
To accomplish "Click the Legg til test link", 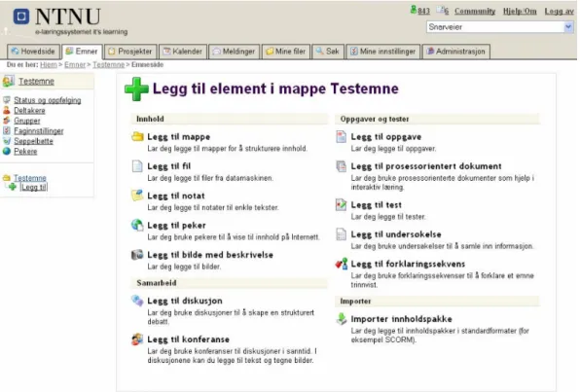I will [x=377, y=205].
